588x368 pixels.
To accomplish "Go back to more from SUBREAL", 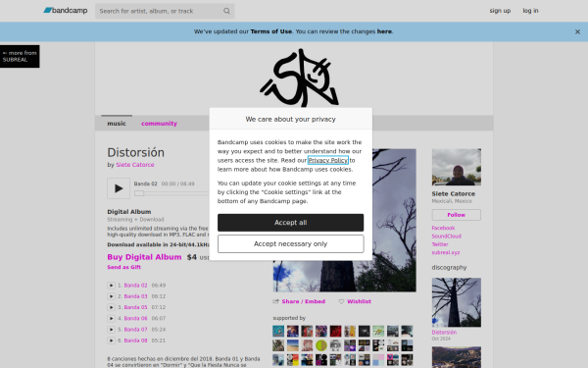I will (x=20, y=56).
